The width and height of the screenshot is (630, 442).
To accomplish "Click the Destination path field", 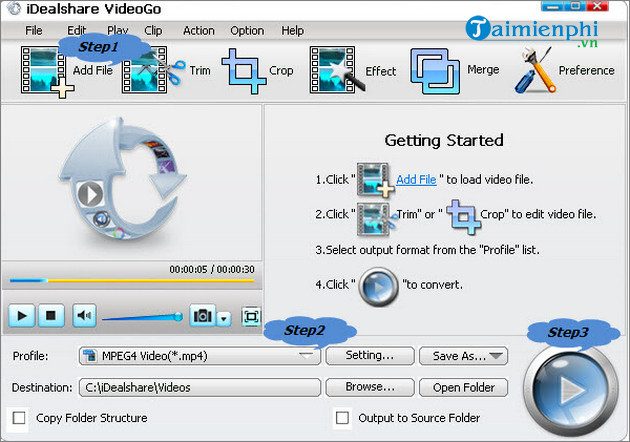I will (x=200, y=387).
